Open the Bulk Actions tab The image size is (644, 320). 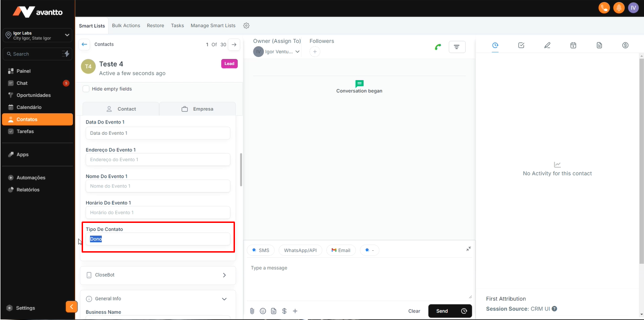tap(126, 25)
